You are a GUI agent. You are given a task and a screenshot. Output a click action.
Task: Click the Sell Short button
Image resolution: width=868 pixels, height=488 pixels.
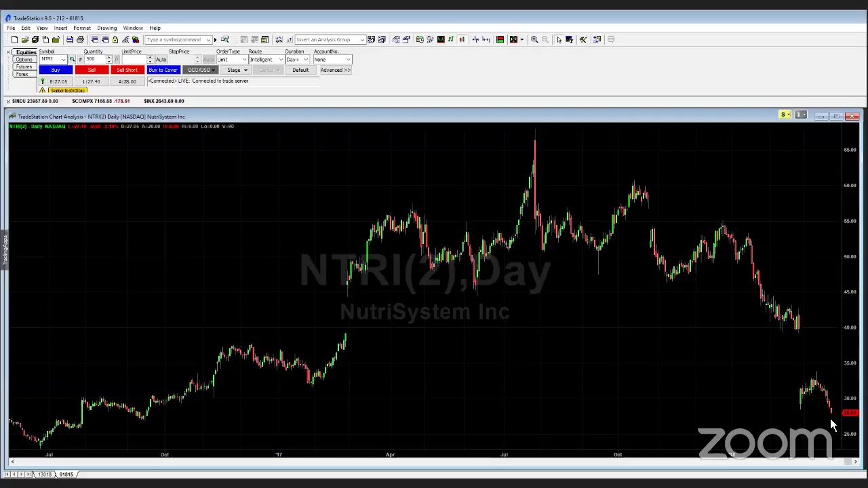[127, 70]
